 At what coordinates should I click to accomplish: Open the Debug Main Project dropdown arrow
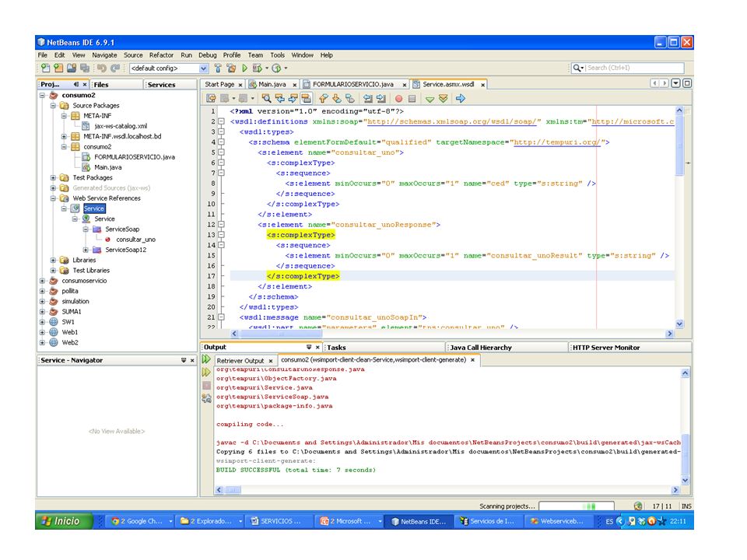(x=267, y=68)
